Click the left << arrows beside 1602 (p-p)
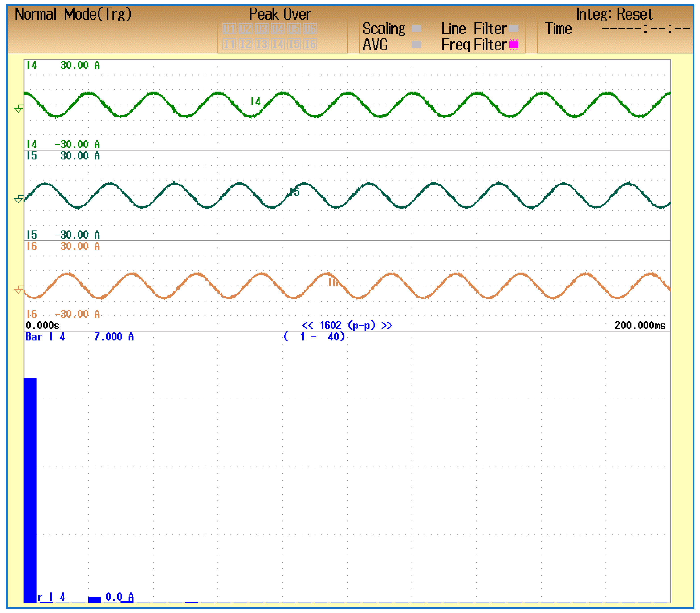The height and width of the screenshot is (613, 700). 307,325
